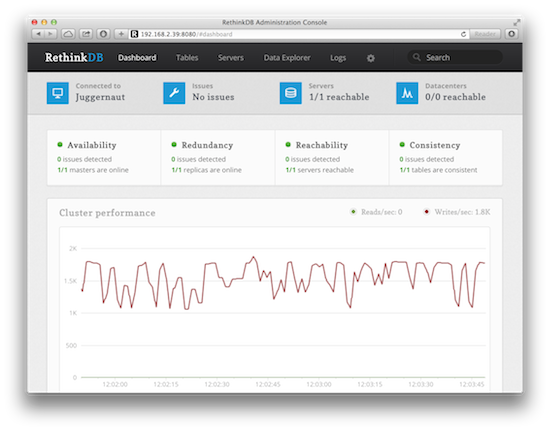Go to Data Explorer
The image size is (550, 431).
coord(287,58)
